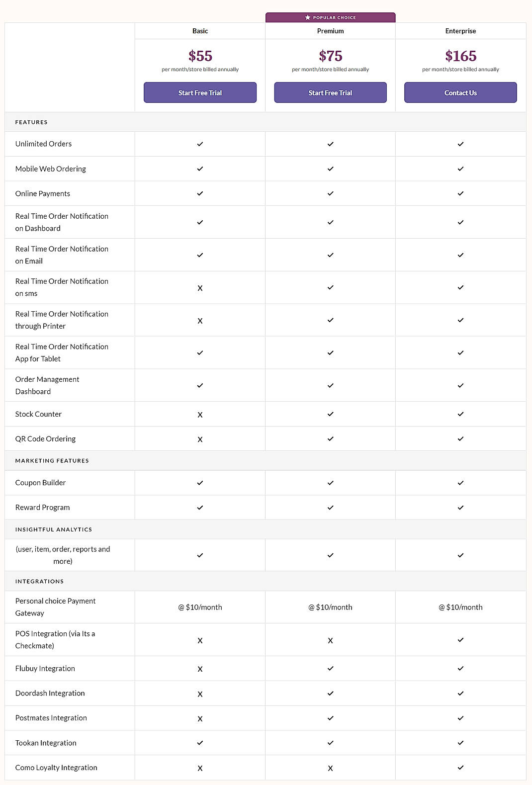Viewport: 532px width, 785px height.
Task: Click the X for Stock Counter under Basic
Action: (x=200, y=414)
